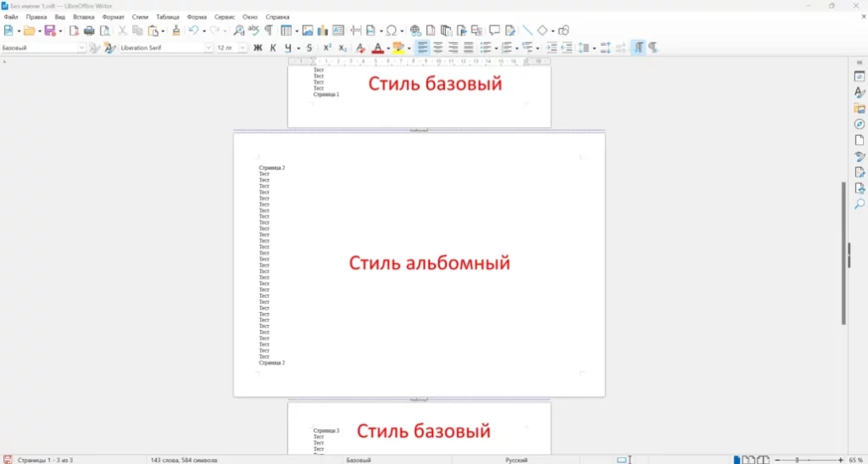Click the Insert Line icon
The width and height of the screenshot is (868, 464).
point(527,31)
